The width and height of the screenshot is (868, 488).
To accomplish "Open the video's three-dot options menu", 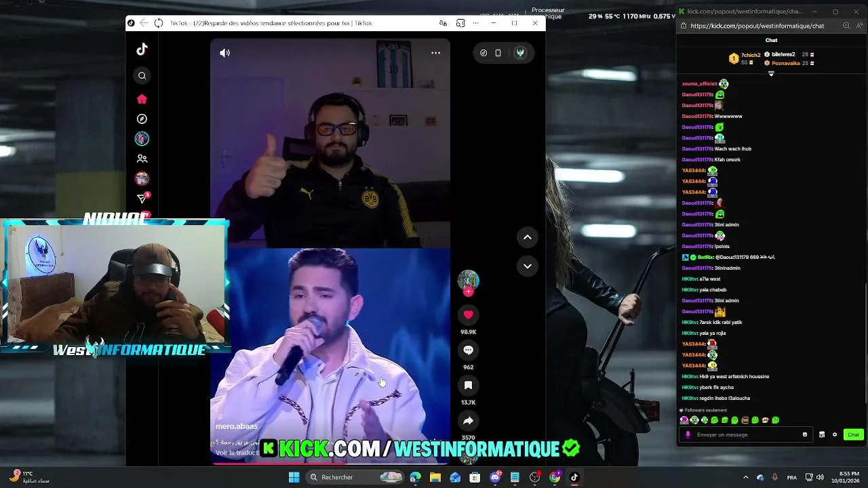I will [x=435, y=53].
